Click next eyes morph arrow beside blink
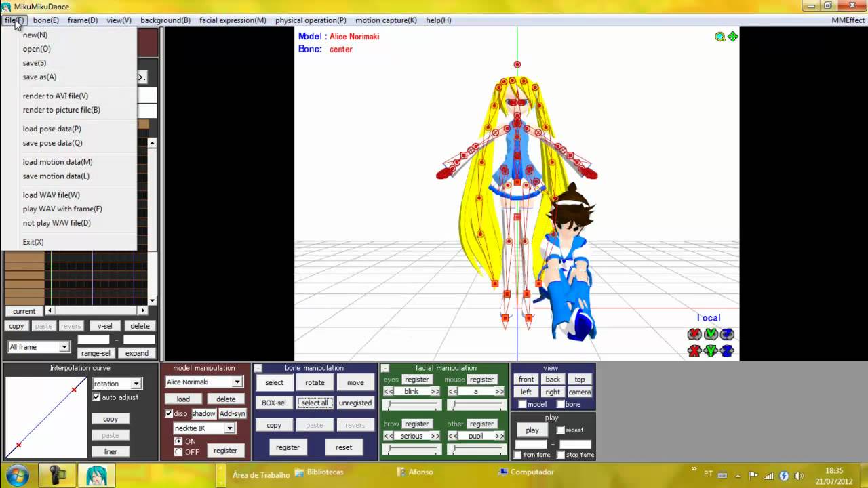The width and height of the screenshot is (868, 488). pyautogui.click(x=435, y=392)
